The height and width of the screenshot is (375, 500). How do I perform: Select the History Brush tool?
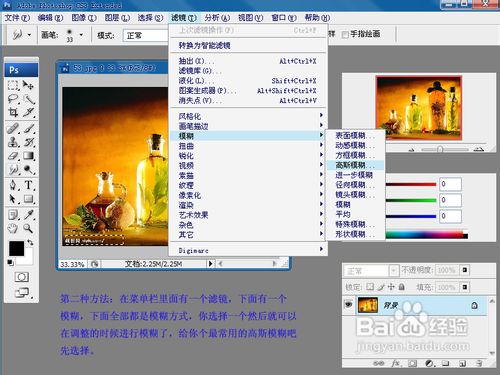point(29,142)
